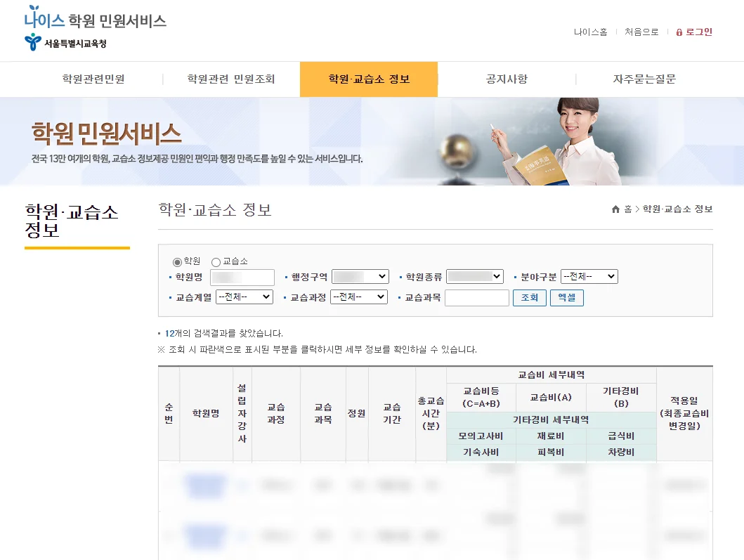Open the 행정구역 dropdown
Image resolution: width=744 pixels, height=560 pixels.
coord(360,277)
